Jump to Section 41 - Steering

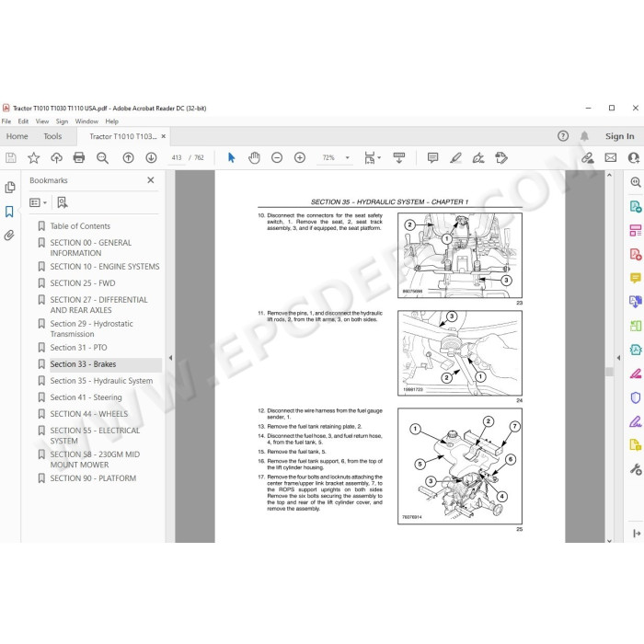click(86, 397)
